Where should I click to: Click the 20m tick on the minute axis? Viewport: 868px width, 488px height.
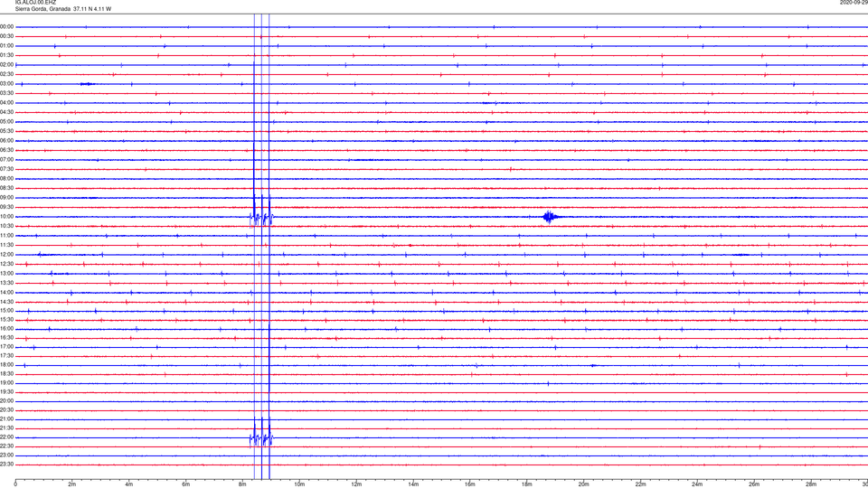click(583, 484)
